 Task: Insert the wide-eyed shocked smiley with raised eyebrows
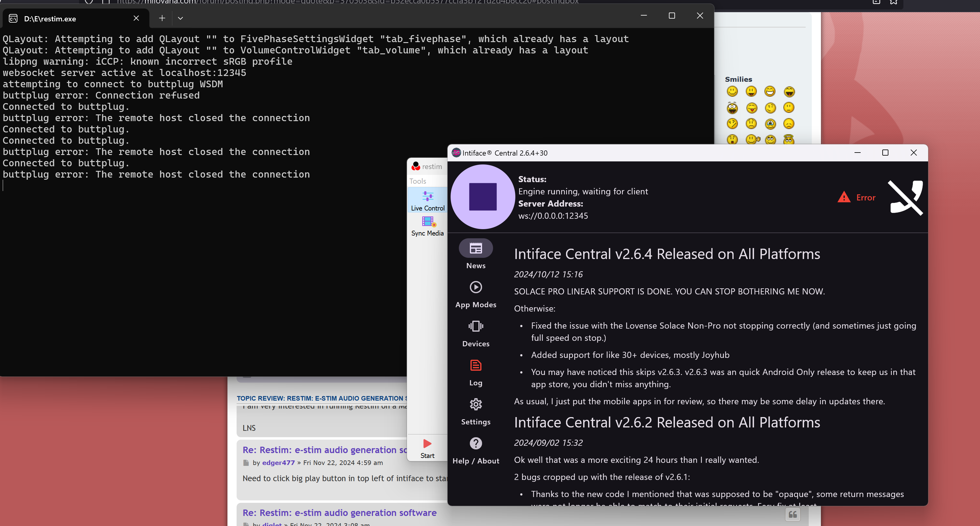click(732, 108)
